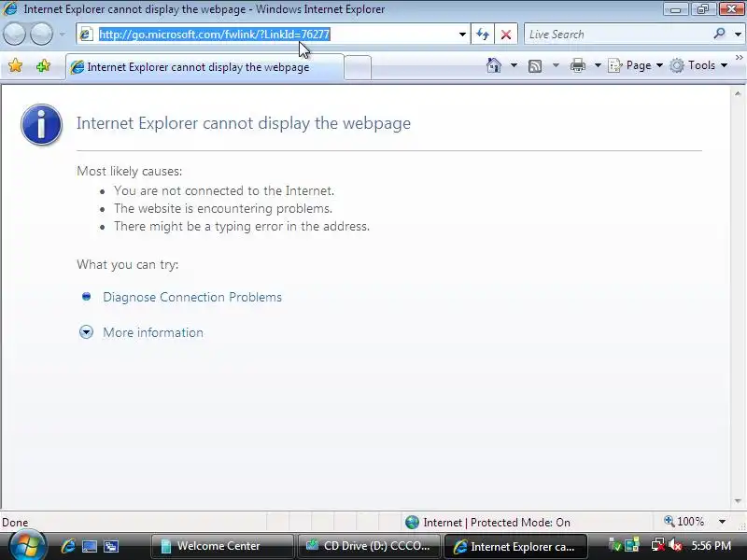Viewport: 747px width, 560px height.
Task: Select the 'Internet Explorer cannot display' tab
Action: click(x=204, y=67)
